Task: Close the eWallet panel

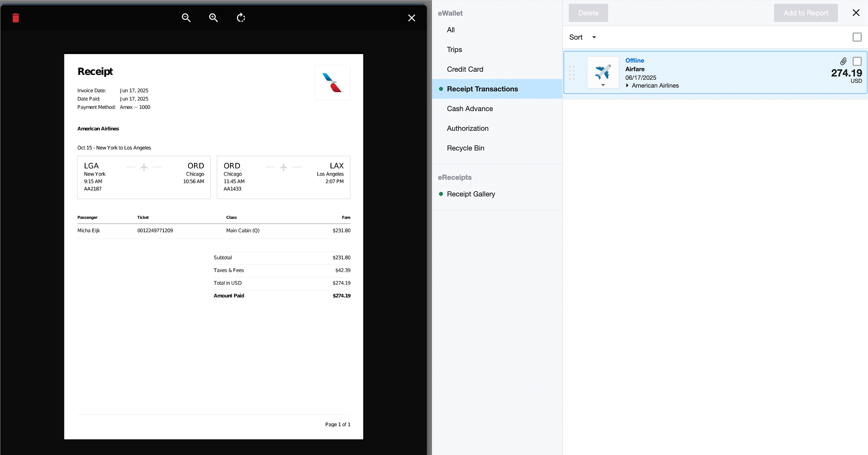Action: click(x=856, y=13)
